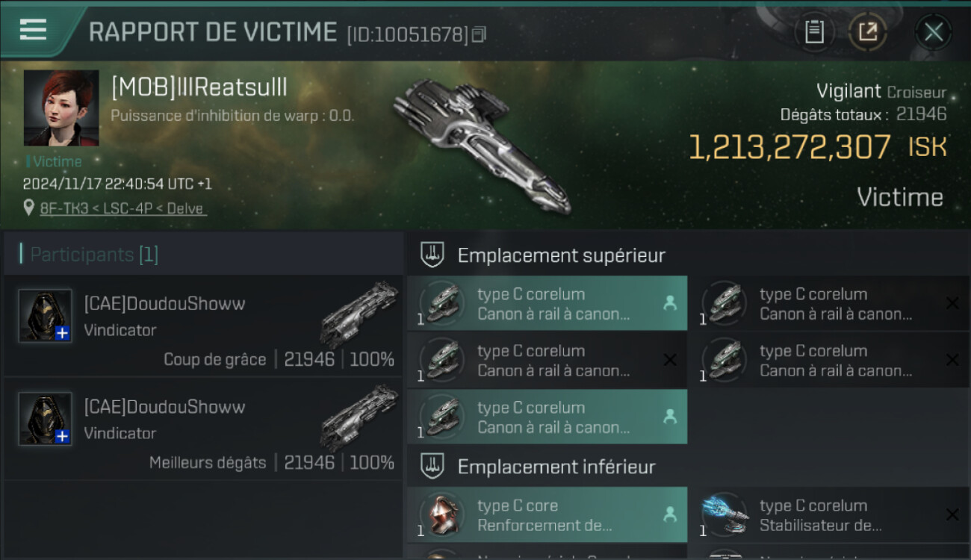
Task: Tap the X on the top-right railgun
Action: click(x=952, y=303)
